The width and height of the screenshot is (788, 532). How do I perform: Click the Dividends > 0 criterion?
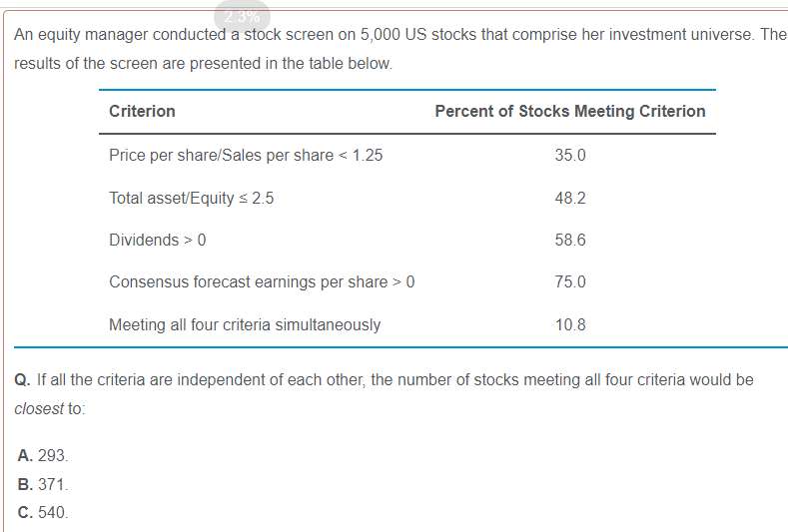pos(158,240)
